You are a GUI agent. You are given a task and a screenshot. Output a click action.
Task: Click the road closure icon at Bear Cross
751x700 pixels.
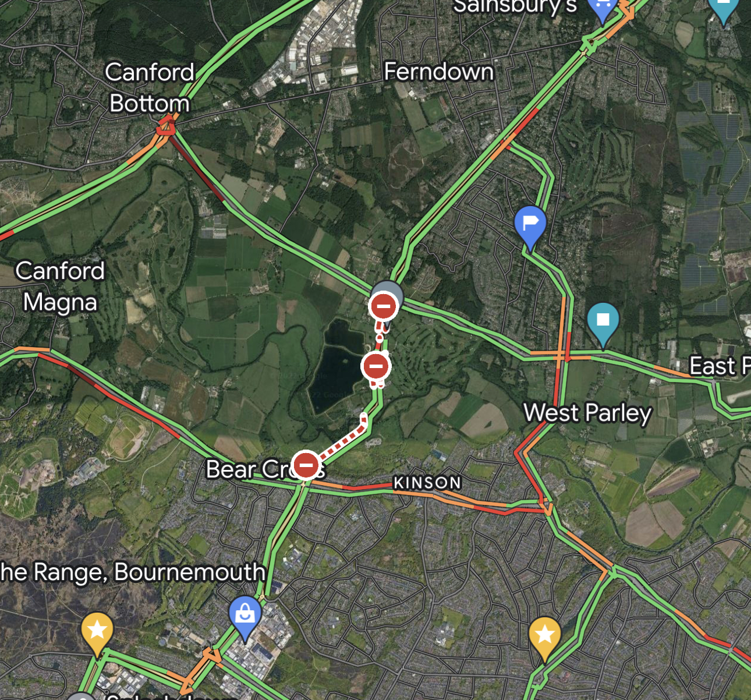tap(306, 465)
